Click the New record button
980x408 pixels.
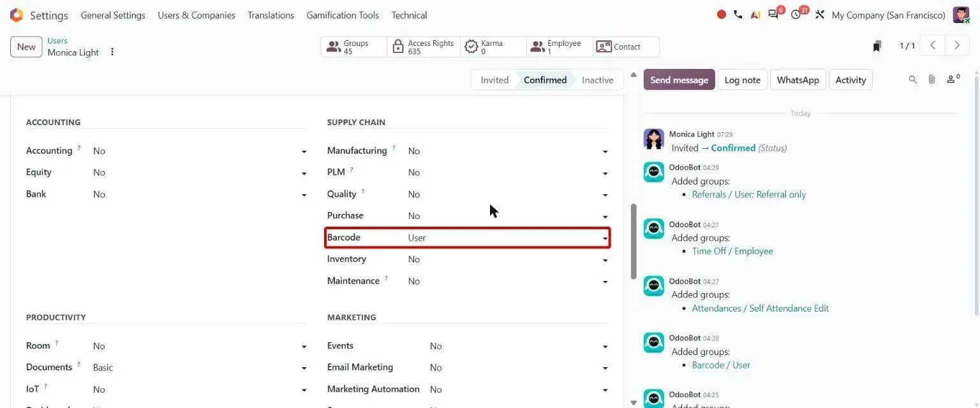pos(26,47)
